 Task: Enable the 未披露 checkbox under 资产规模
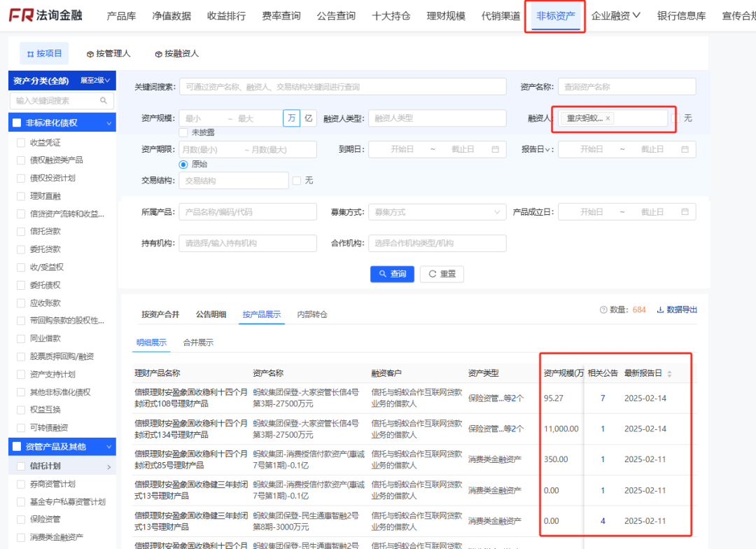click(182, 132)
